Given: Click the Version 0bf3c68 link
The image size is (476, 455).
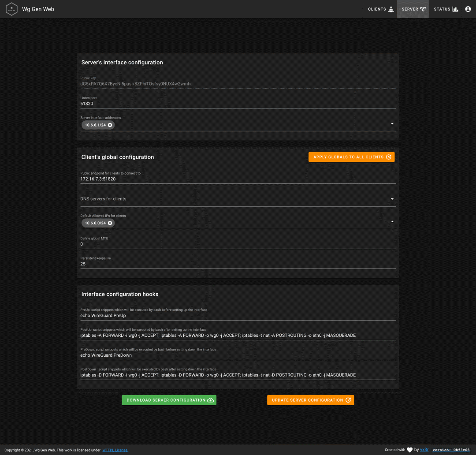Looking at the screenshot, I should pyautogui.click(x=451, y=450).
